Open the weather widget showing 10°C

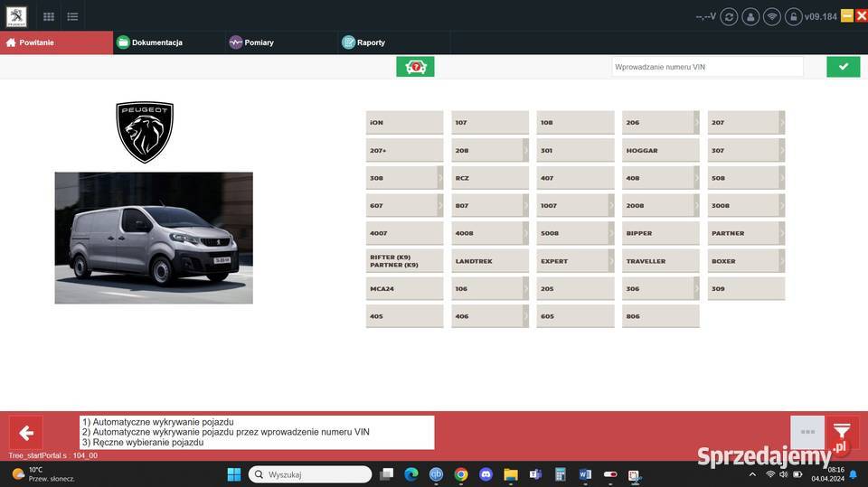pyautogui.click(x=43, y=474)
